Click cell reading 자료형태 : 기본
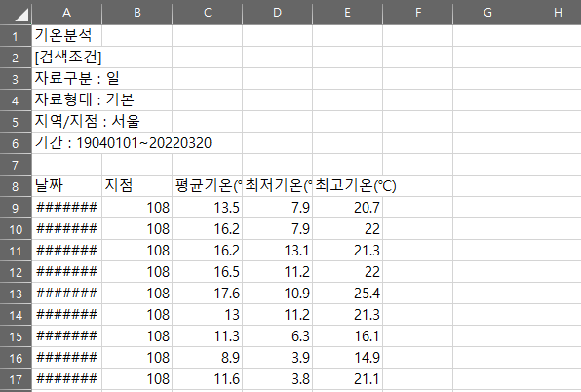Viewport: 581px width, 392px height. pyautogui.click(x=66, y=100)
